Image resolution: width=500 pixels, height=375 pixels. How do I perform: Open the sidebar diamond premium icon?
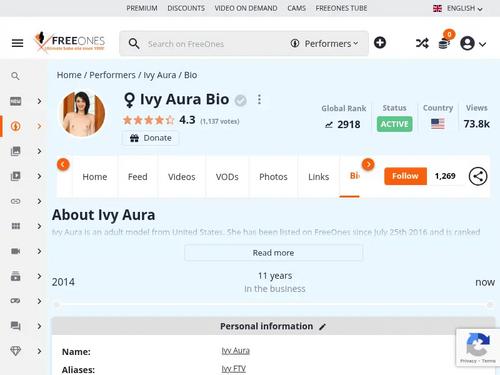coord(16,351)
